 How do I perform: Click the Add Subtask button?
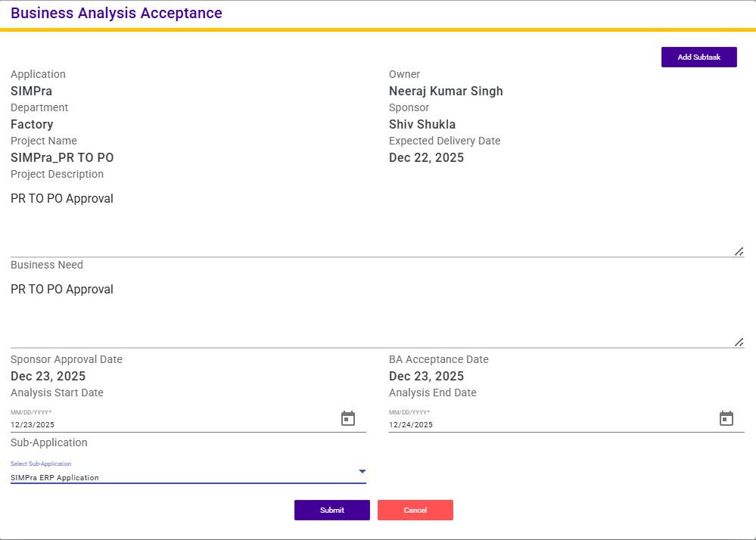coord(698,57)
